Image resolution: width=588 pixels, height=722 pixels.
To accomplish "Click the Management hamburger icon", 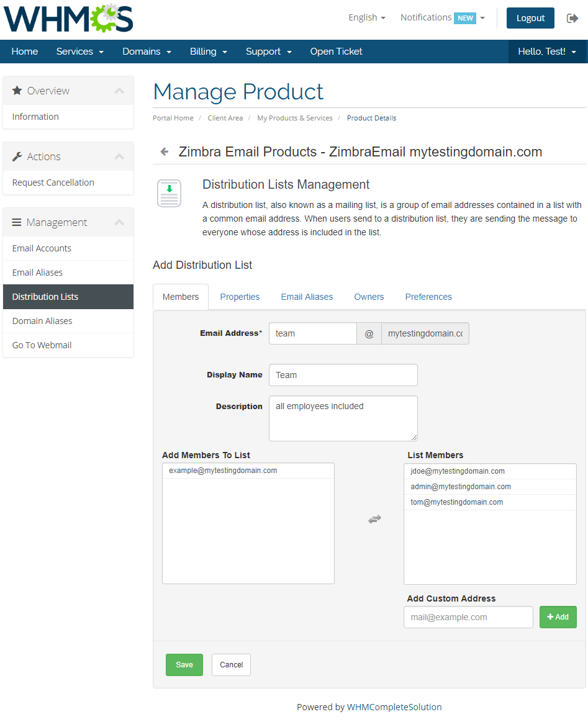I will coord(17,222).
